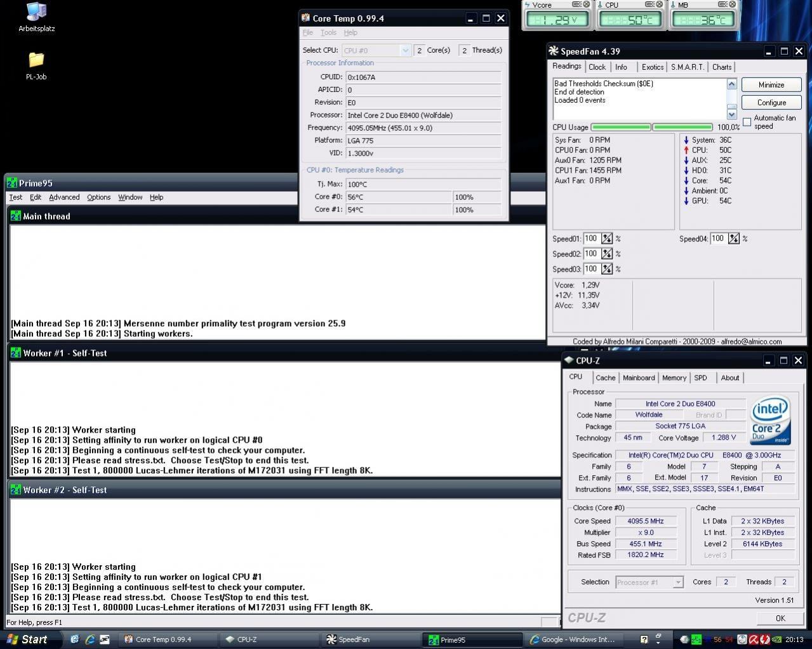Adjust the Speed02 spinner arrows

click(x=608, y=254)
